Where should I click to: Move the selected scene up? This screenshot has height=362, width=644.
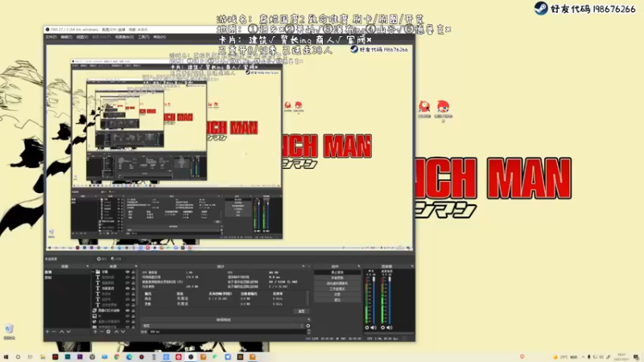coord(62,331)
